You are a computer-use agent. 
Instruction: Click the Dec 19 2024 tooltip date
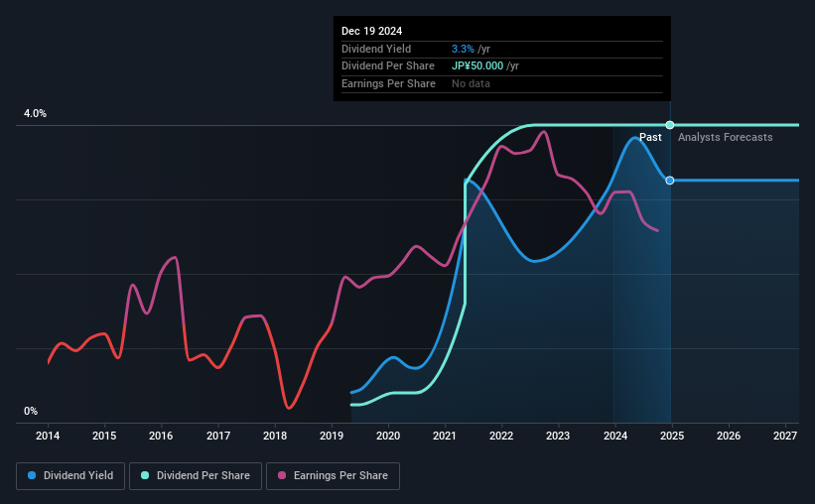point(371,31)
